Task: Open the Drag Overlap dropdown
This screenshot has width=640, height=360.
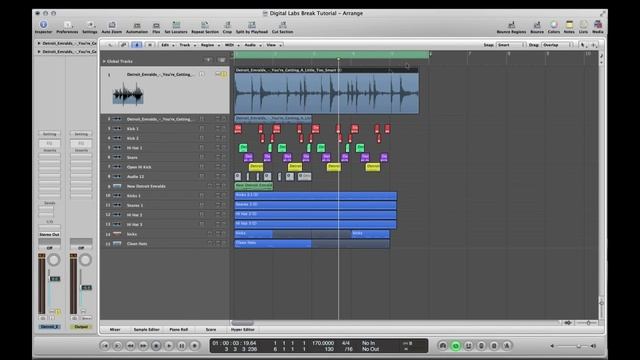Action: (x=557, y=45)
